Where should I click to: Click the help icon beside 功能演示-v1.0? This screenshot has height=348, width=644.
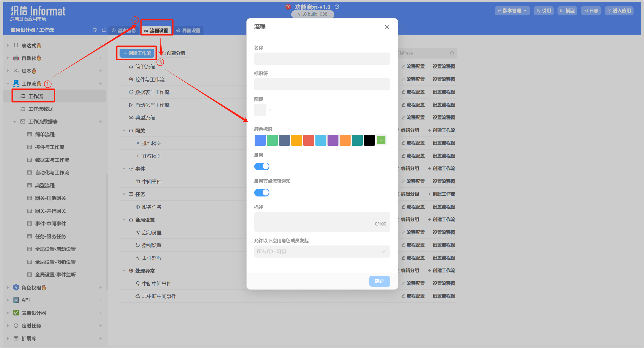click(337, 7)
